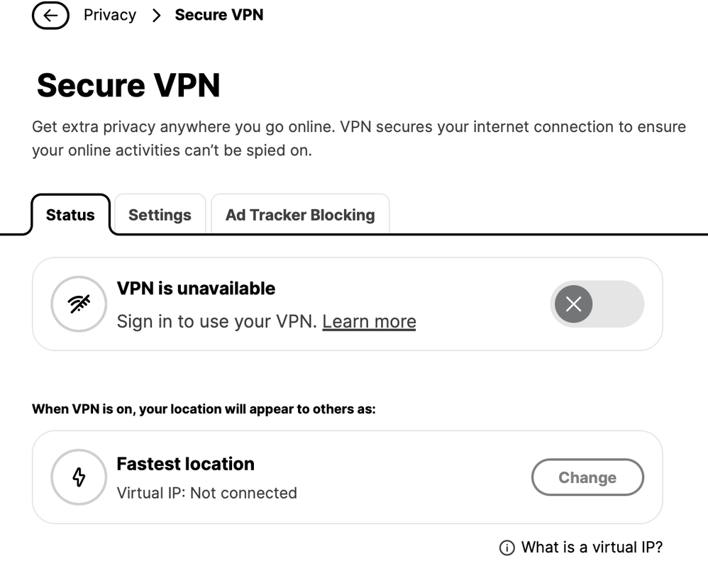Switch to the Settings tab
This screenshot has height=588, width=708.
tap(159, 214)
